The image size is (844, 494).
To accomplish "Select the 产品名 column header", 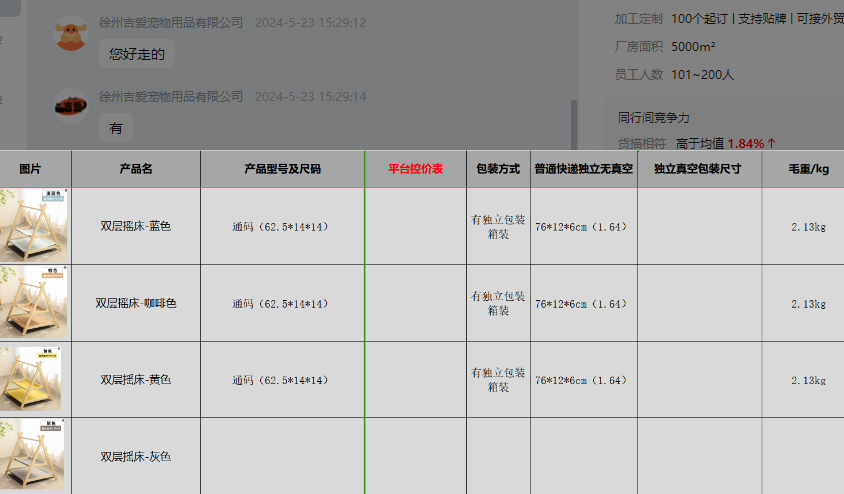I will (136, 169).
